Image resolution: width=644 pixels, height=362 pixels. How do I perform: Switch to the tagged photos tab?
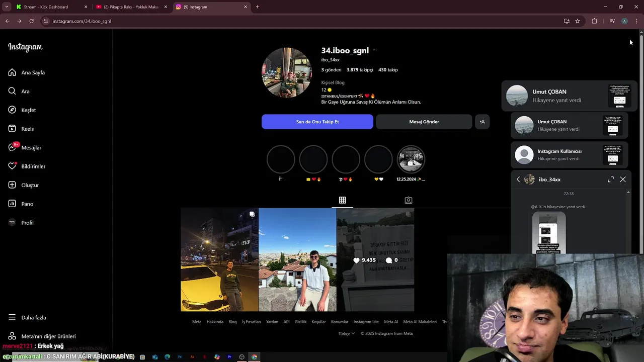409,200
